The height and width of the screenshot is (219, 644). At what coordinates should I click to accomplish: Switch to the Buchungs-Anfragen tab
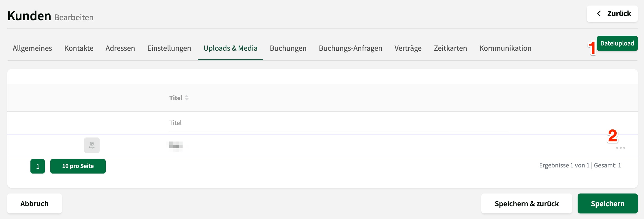350,48
